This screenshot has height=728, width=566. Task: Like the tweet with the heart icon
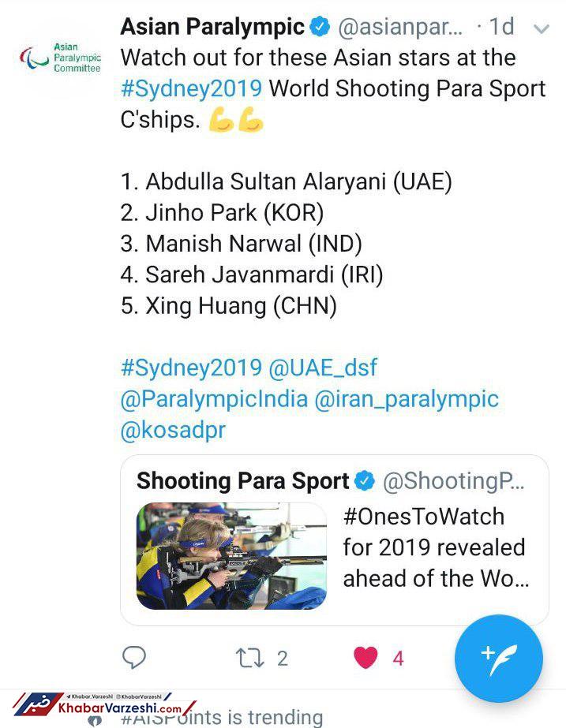365,657
